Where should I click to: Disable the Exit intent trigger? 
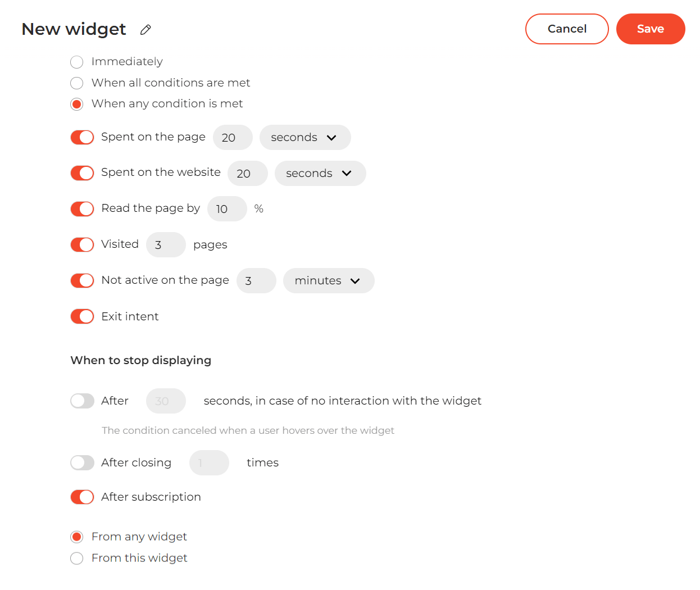point(82,316)
